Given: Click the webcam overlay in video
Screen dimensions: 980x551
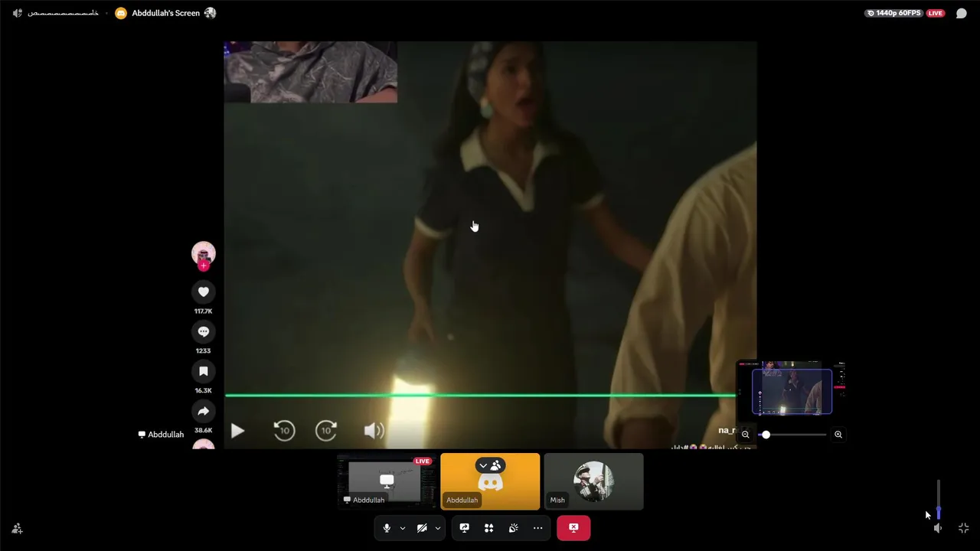Looking at the screenshot, I should pos(311,72).
